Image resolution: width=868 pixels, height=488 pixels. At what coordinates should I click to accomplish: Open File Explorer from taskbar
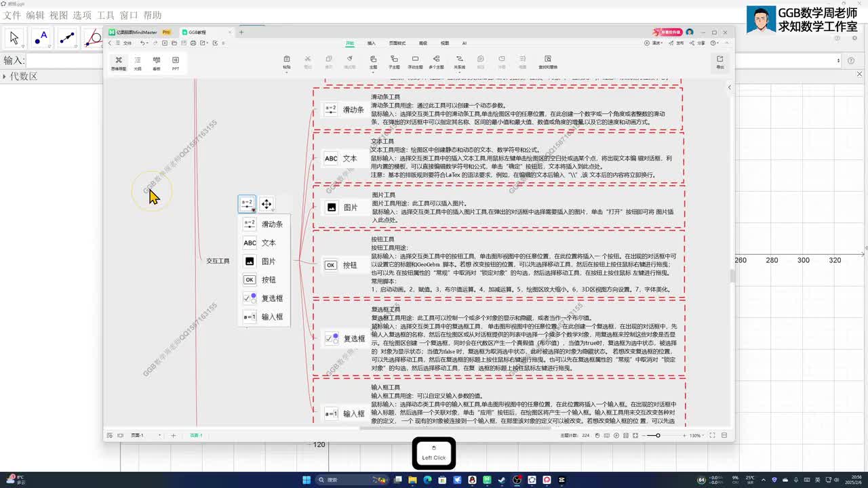[x=412, y=480]
